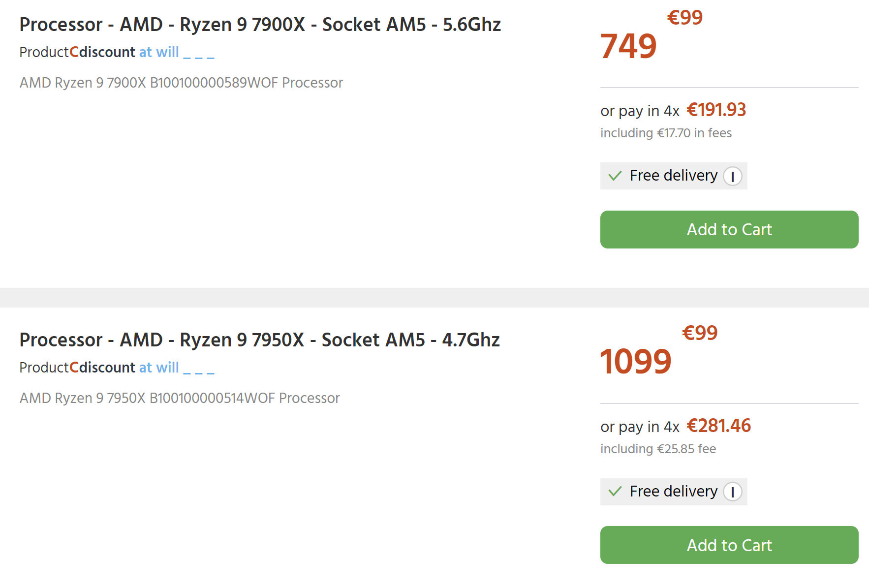Click the 'or pay in 4x €281.46' installment option

[x=675, y=427]
